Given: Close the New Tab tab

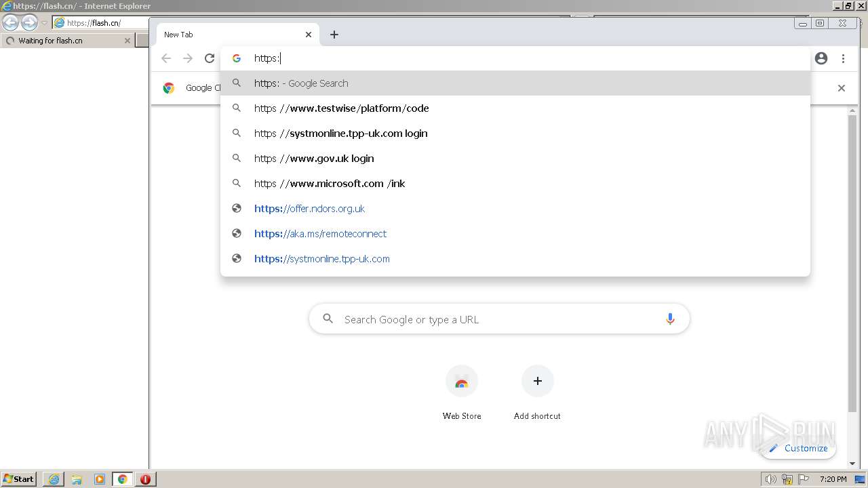Looking at the screenshot, I should click(309, 35).
